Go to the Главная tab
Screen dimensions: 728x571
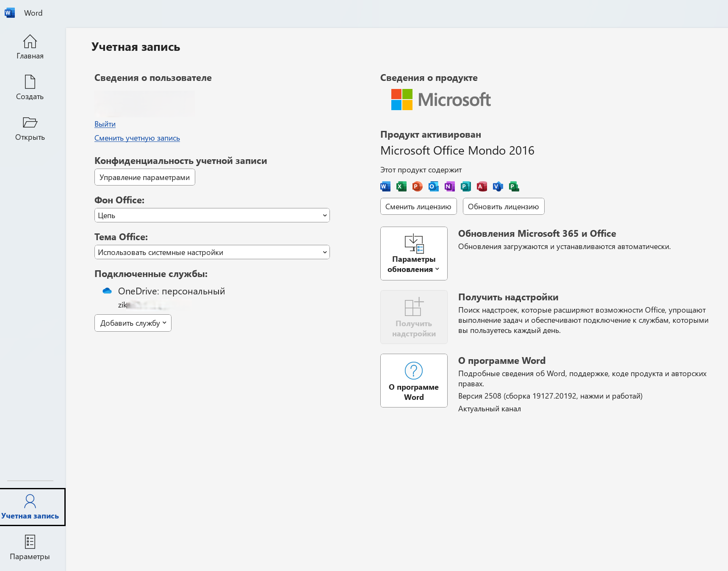point(30,47)
